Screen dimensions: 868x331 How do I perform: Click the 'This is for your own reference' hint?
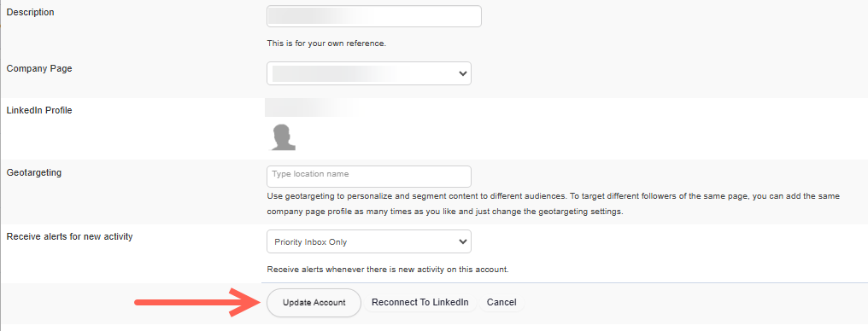coord(326,44)
